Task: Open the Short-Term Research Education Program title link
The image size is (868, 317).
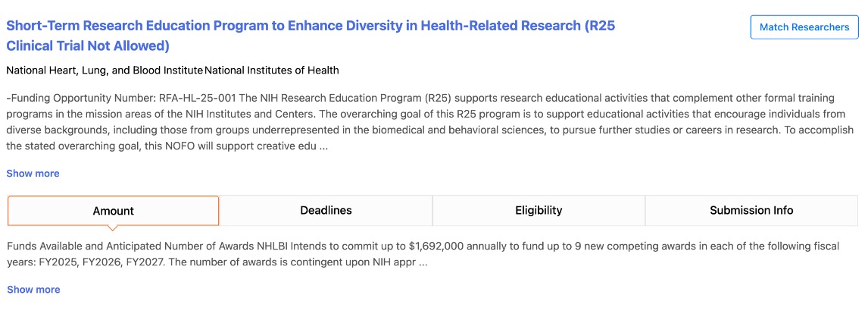Action: pos(311,36)
